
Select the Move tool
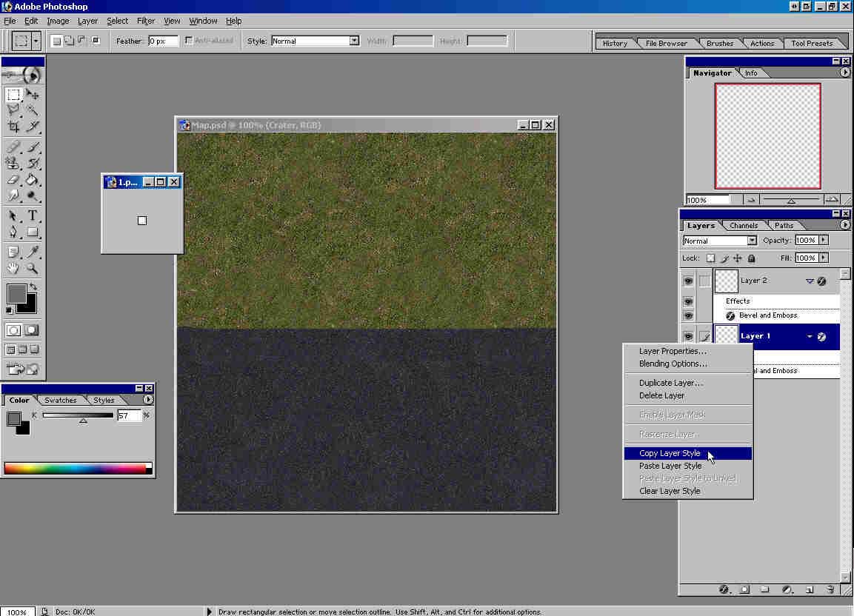click(33, 94)
